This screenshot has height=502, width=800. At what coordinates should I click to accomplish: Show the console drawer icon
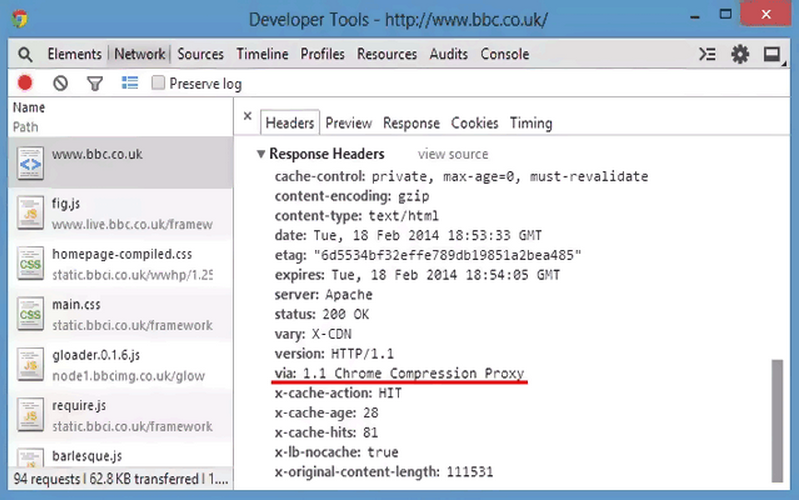(x=707, y=54)
